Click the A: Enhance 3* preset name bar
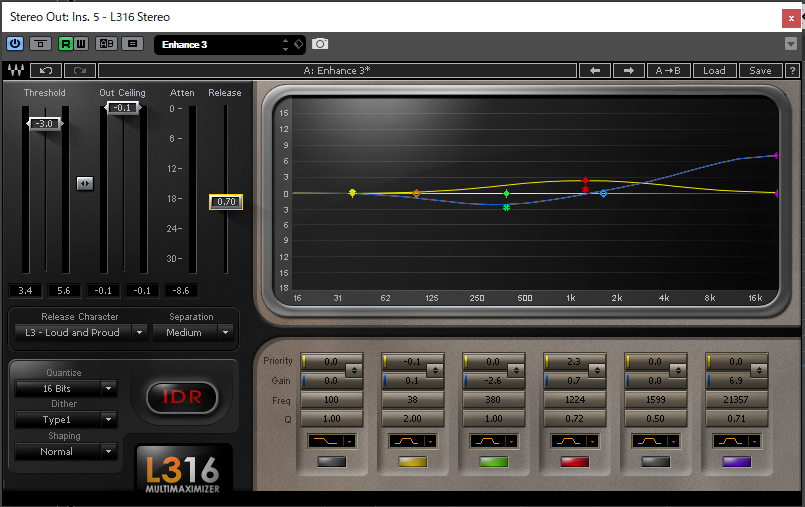 click(x=337, y=70)
